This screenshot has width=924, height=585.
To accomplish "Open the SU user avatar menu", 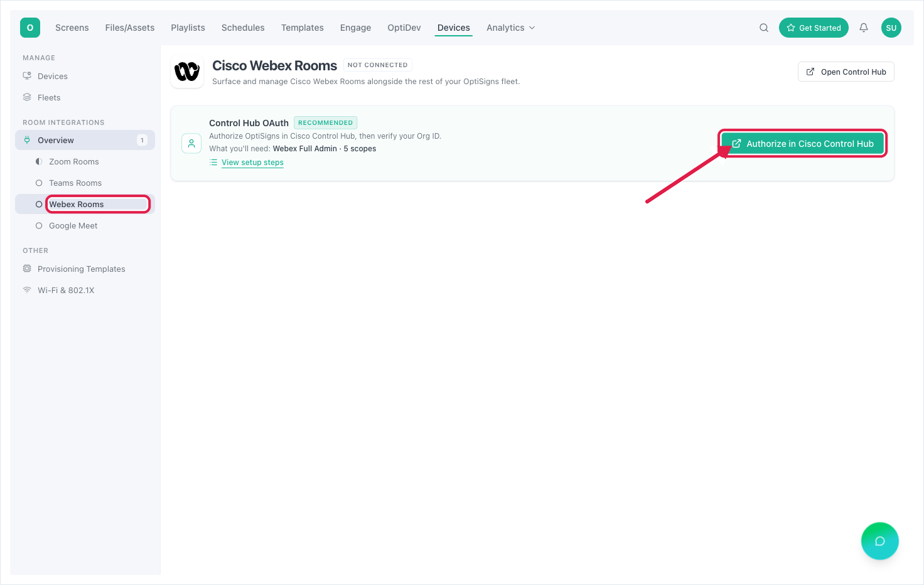I will (x=891, y=28).
